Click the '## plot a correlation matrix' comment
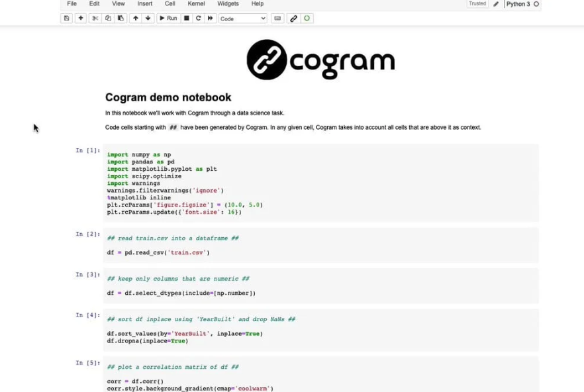Viewport: 584px width, 392px height. click(x=173, y=367)
